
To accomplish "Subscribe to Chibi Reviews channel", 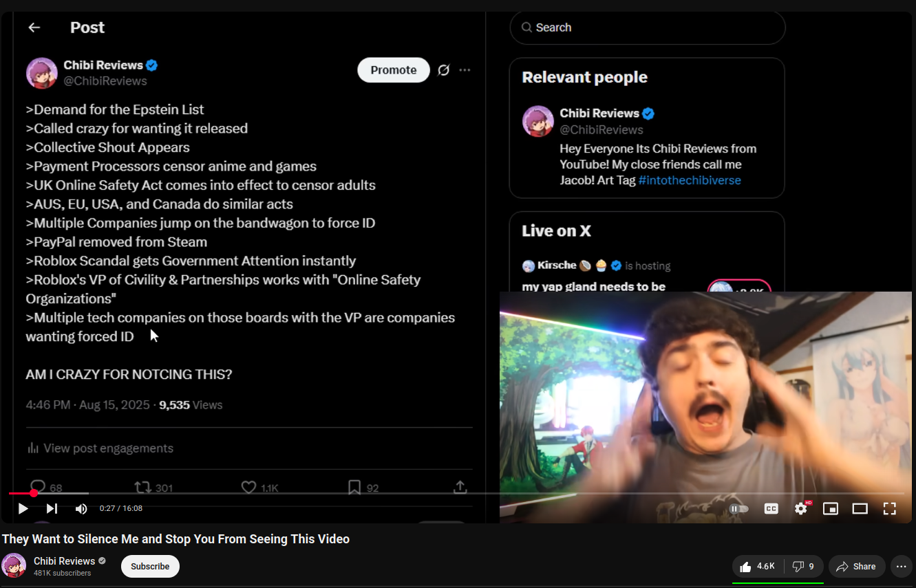I will [x=150, y=567].
